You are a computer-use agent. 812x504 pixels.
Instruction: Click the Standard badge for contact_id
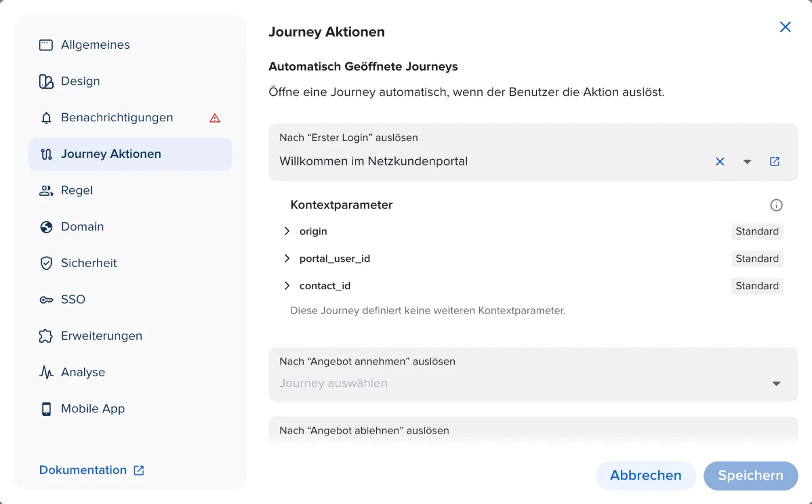pyautogui.click(x=757, y=286)
